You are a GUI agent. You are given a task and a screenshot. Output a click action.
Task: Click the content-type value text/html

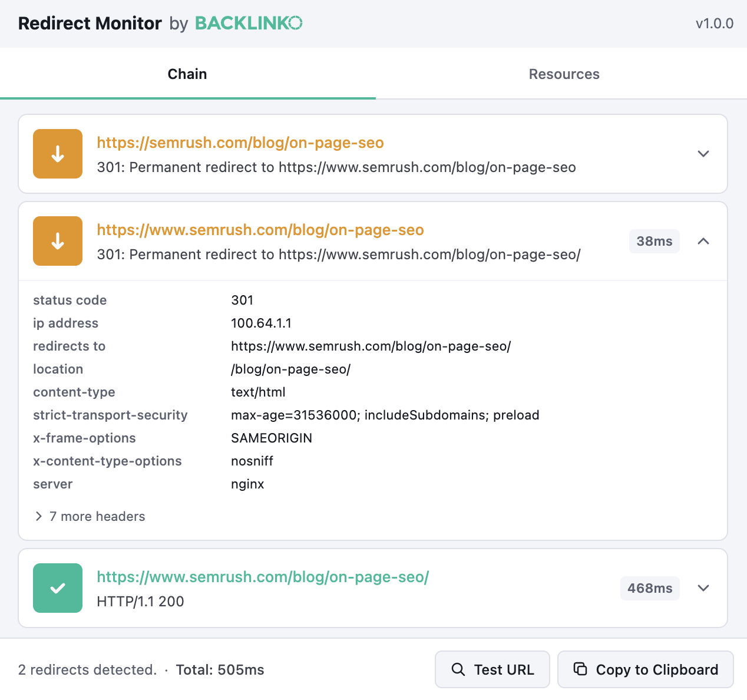coord(258,392)
